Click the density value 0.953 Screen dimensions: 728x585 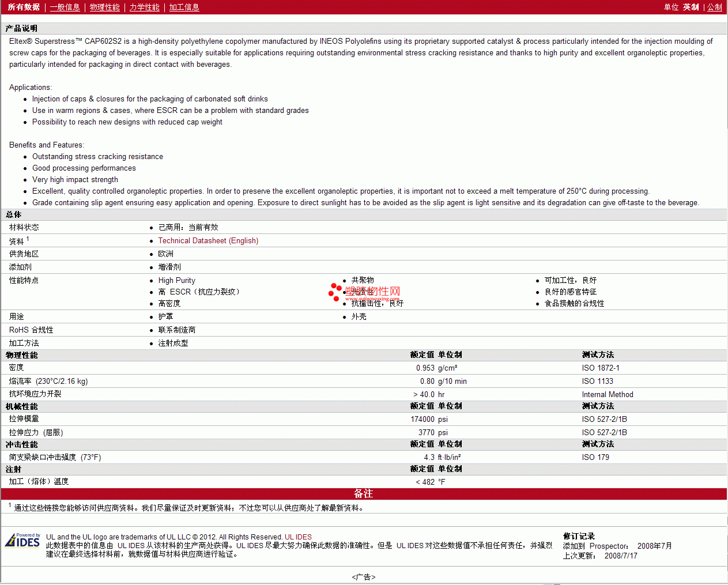(425, 368)
